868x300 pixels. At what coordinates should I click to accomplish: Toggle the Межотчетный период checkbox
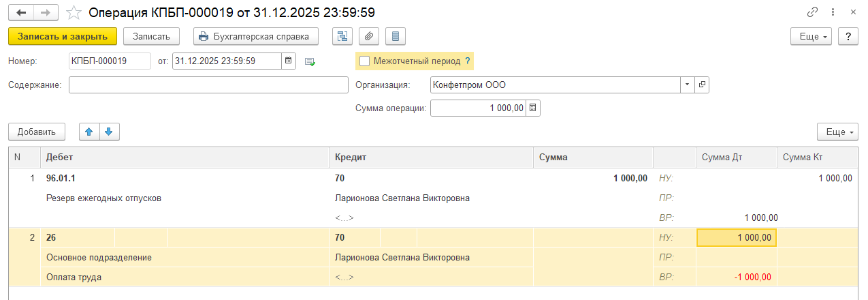(365, 61)
